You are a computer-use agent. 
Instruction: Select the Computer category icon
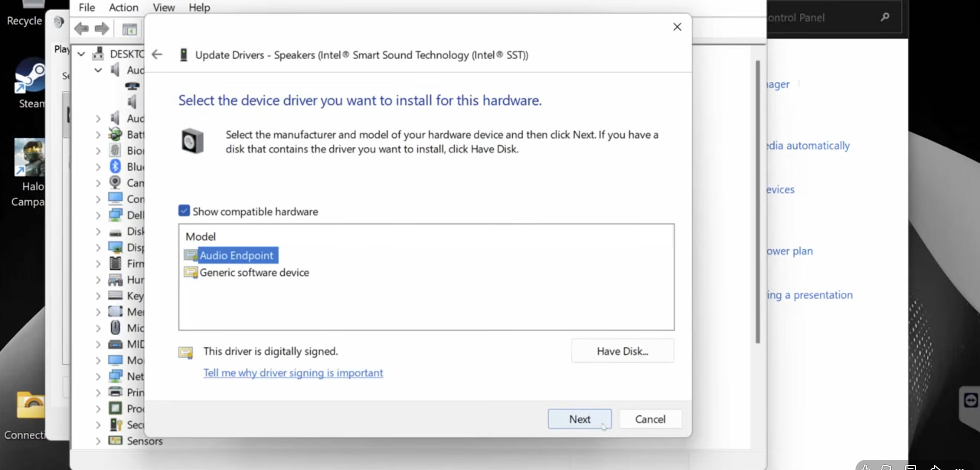point(115,198)
